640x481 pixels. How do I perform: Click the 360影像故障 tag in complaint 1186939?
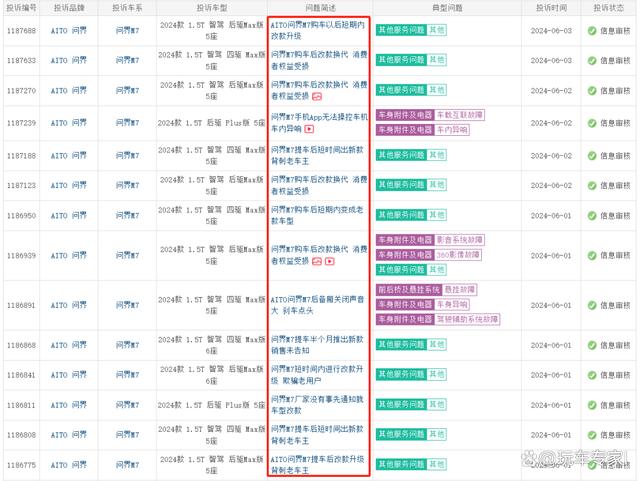click(x=458, y=255)
